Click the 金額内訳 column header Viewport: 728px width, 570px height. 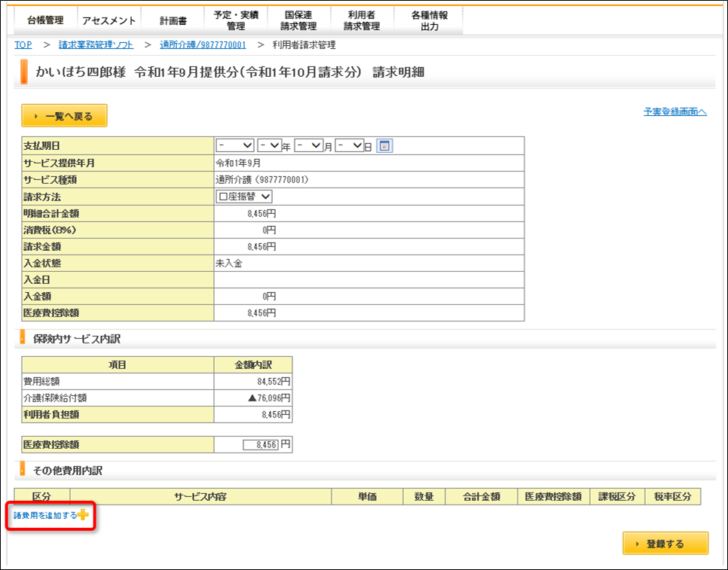pyautogui.click(x=253, y=365)
